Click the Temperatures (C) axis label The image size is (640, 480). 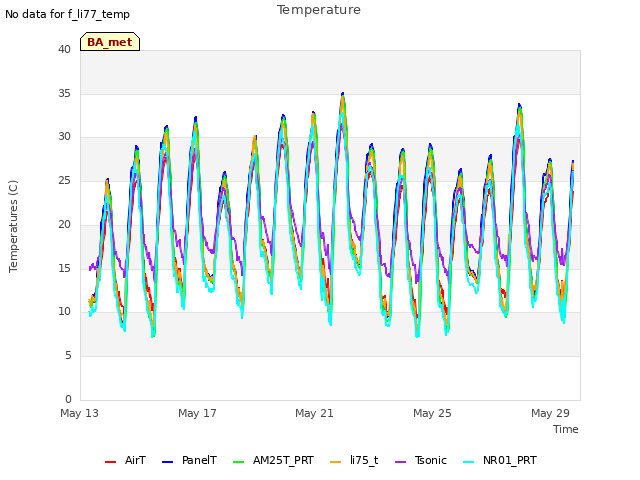[x=13, y=226]
